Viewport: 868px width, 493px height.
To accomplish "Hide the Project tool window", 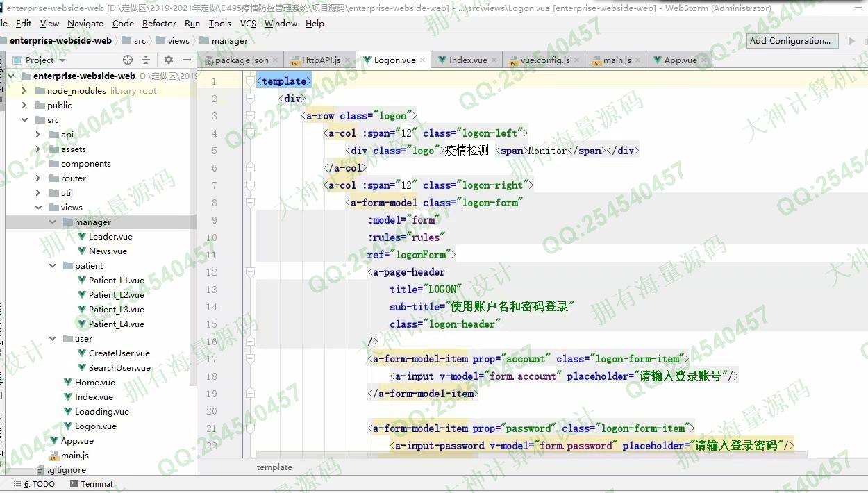I will [186, 60].
